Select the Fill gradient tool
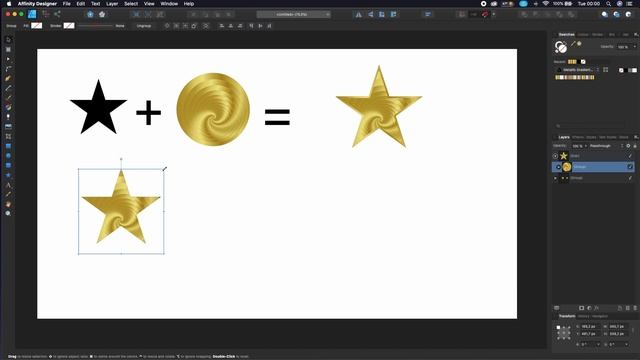 pyautogui.click(x=8, y=108)
